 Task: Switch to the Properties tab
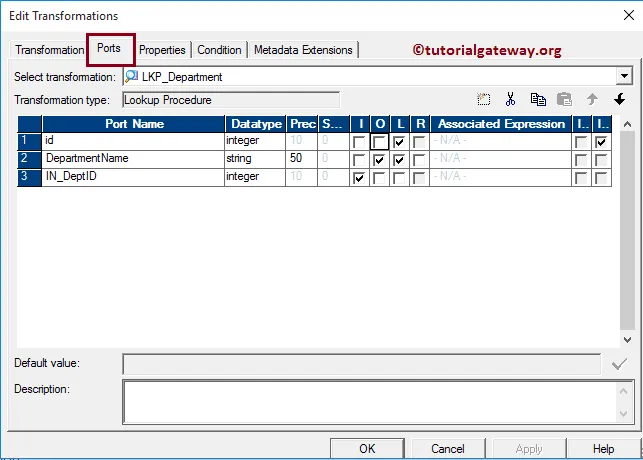(162, 50)
